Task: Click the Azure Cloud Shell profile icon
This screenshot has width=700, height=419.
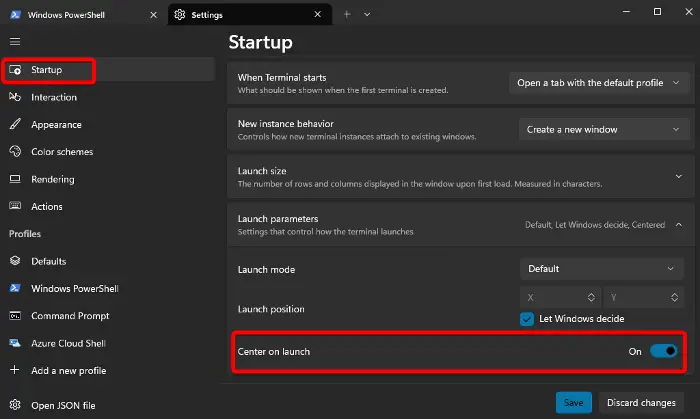Action: point(15,343)
